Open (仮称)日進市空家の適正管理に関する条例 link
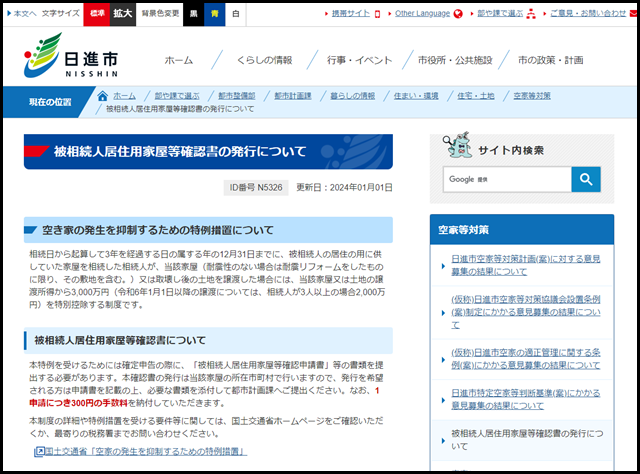 point(526,359)
